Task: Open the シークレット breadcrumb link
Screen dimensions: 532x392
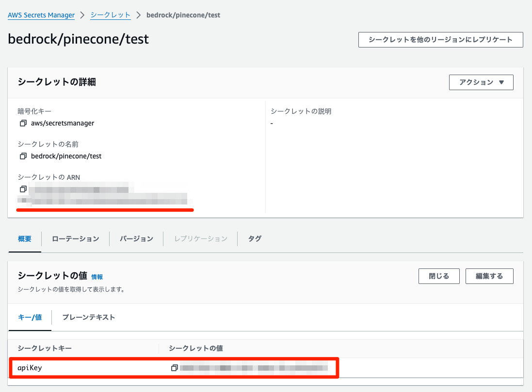Action: (110, 15)
